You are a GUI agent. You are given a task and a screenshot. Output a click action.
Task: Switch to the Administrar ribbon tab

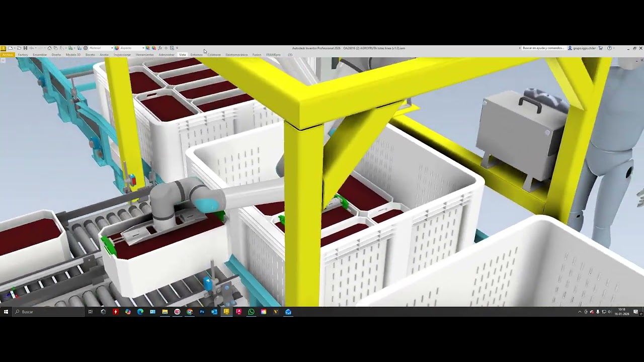(167, 55)
